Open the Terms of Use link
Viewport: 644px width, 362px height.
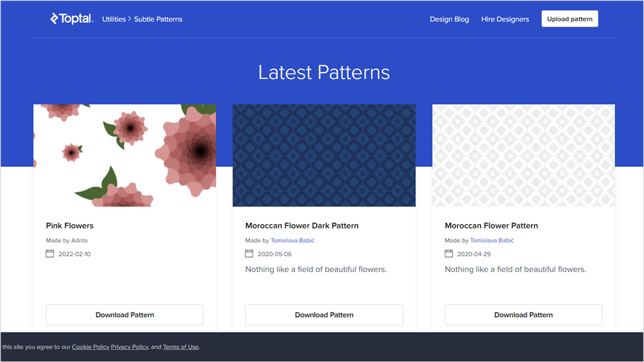pos(181,347)
